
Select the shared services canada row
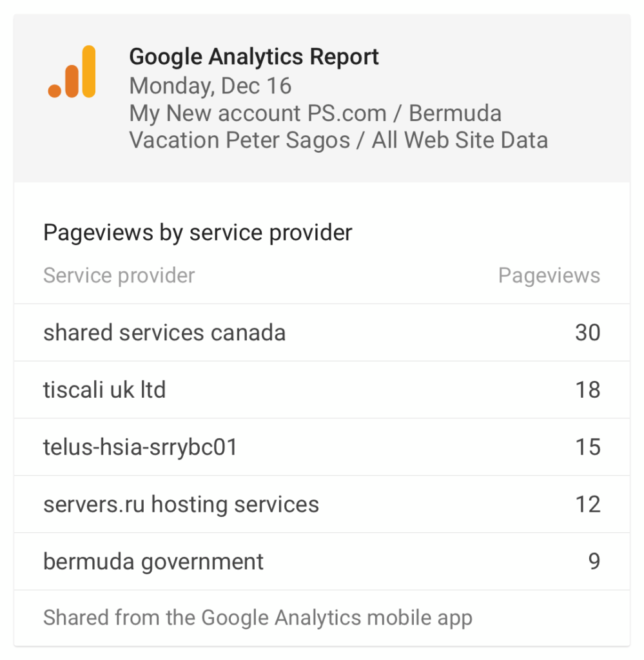tap(322, 333)
